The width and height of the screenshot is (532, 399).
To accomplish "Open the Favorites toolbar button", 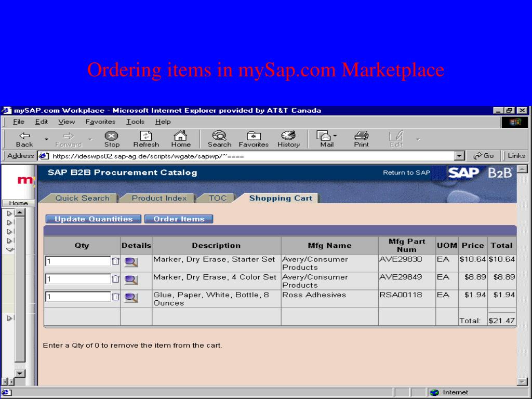I will pos(254,139).
